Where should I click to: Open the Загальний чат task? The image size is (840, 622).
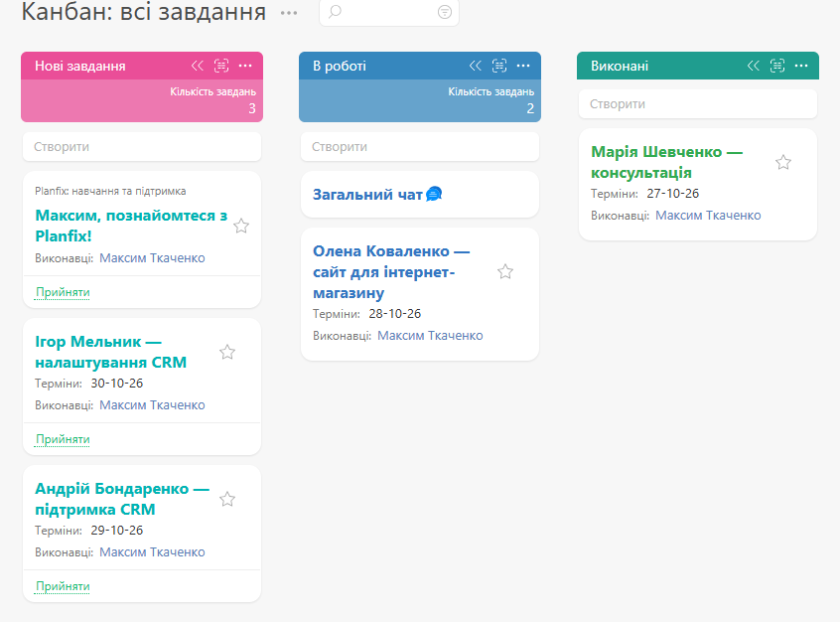367,194
